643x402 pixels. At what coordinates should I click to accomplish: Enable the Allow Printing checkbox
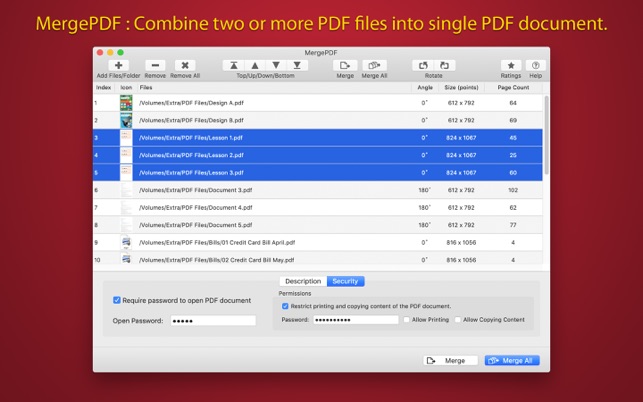pos(406,320)
